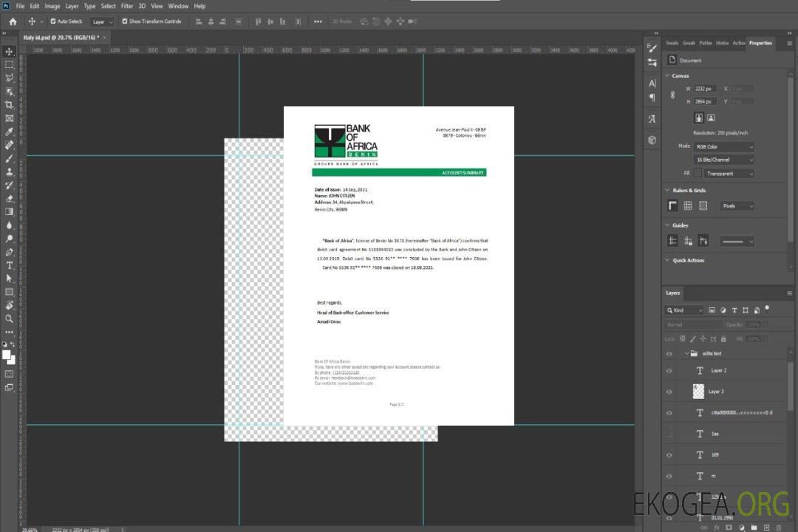Open the Edit Toolbar three-dots menu

pyautogui.click(x=9, y=332)
